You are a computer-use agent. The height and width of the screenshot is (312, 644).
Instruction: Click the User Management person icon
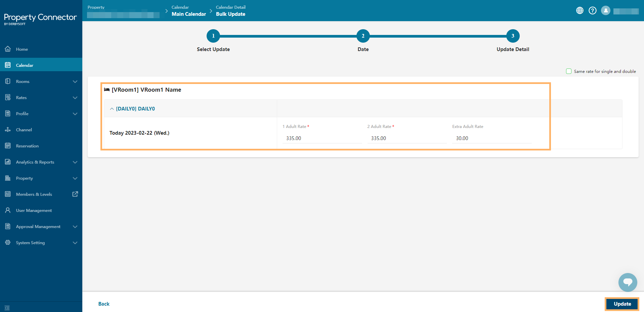pos(8,210)
